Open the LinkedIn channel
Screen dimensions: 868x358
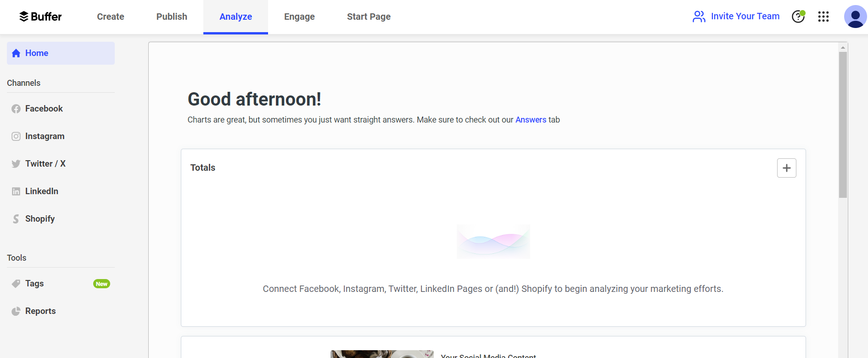61,191
